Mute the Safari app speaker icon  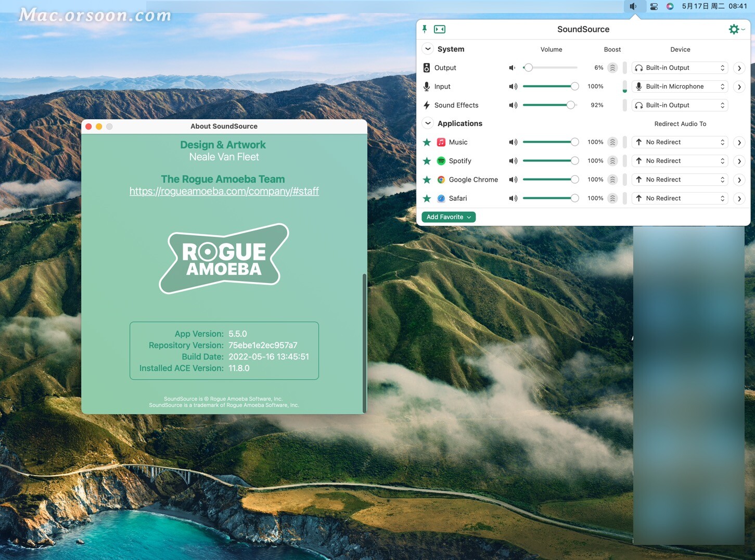(513, 198)
